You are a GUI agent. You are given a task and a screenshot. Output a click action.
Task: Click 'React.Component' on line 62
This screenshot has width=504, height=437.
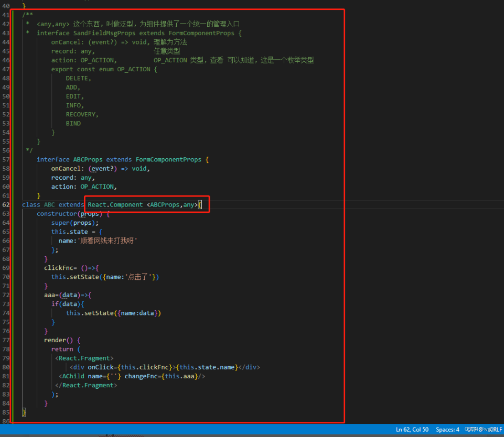(115, 204)
